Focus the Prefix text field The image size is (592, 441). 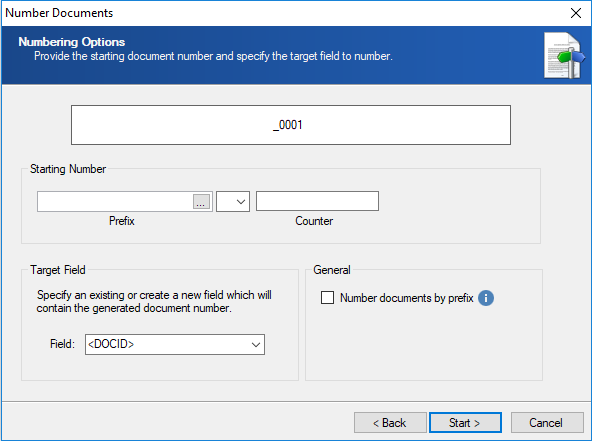pos(115,201)
